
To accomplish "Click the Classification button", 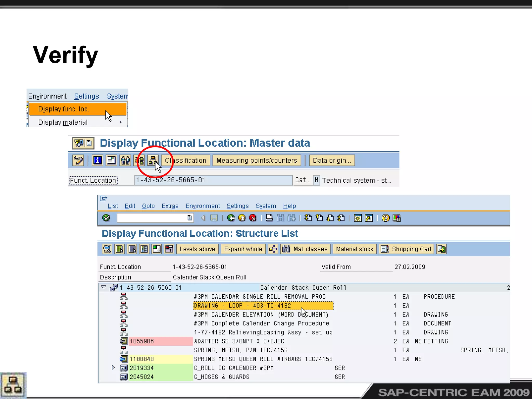I will point(185,160).
